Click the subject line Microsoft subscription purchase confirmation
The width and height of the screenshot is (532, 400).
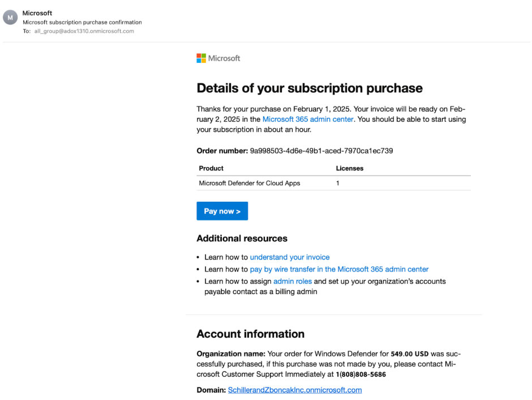click(82, 22)
